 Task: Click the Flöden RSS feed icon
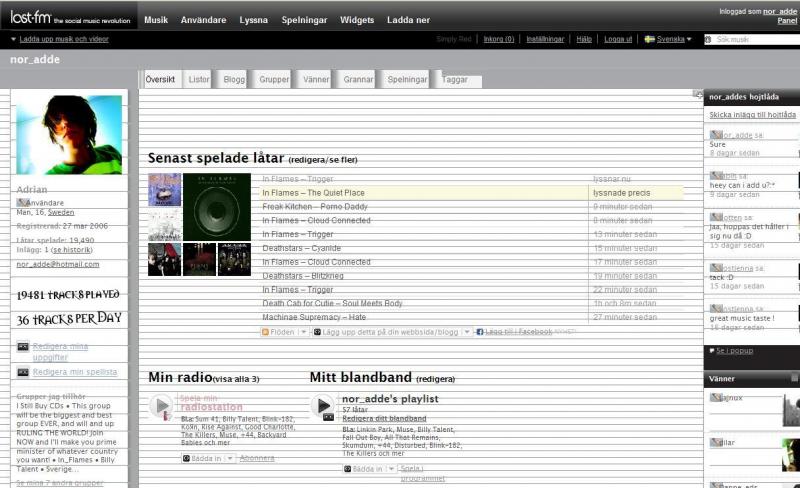[265, 331]
